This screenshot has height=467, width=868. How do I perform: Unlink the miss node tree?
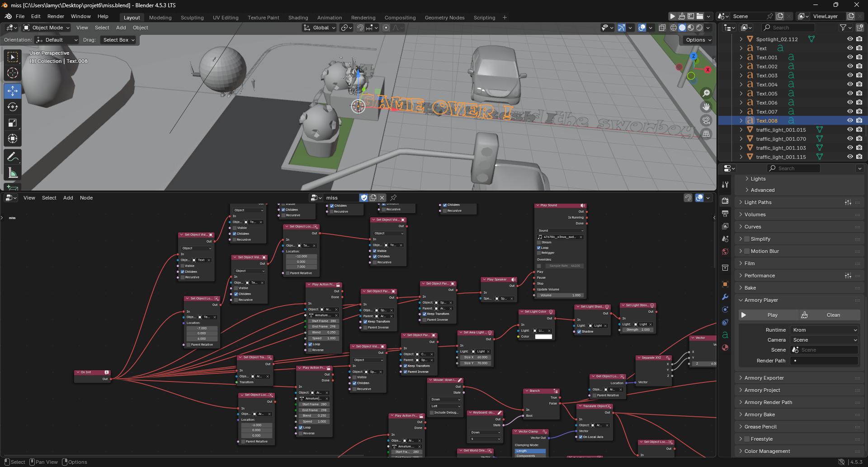tap(382, 198)
